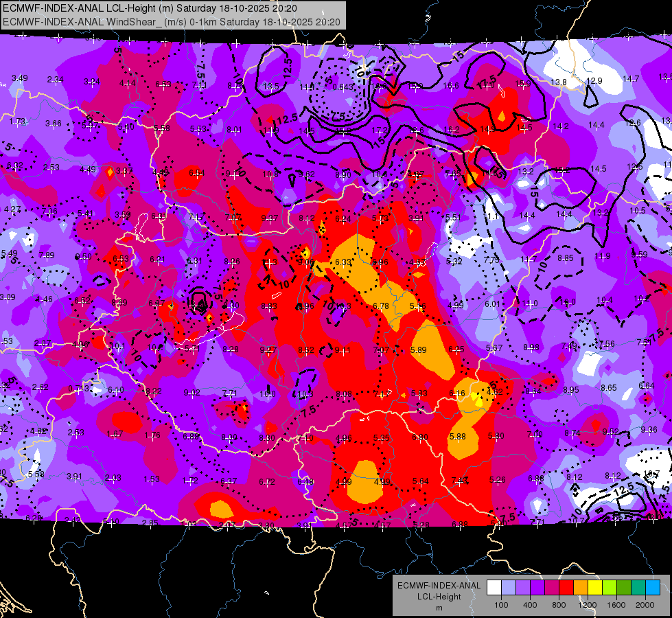Click the legend tick label 1200

[x=588, y=605]
